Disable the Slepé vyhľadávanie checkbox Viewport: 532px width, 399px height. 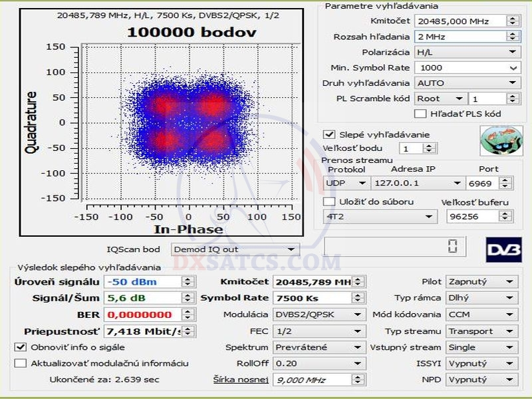pos(329,134)
